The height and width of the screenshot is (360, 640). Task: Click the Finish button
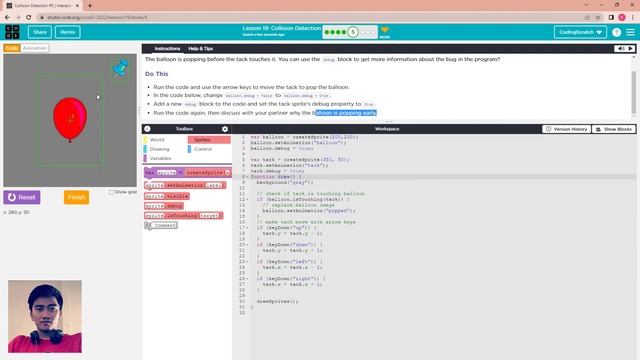76,197
